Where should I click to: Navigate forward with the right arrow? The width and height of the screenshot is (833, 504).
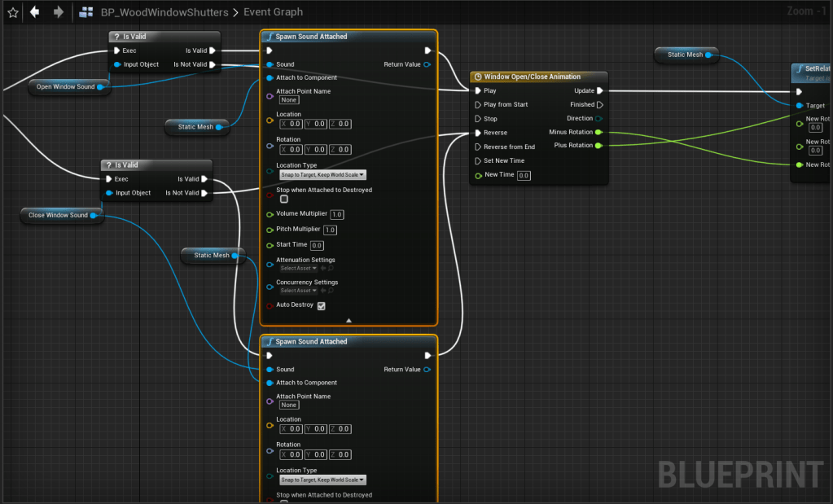58,12
